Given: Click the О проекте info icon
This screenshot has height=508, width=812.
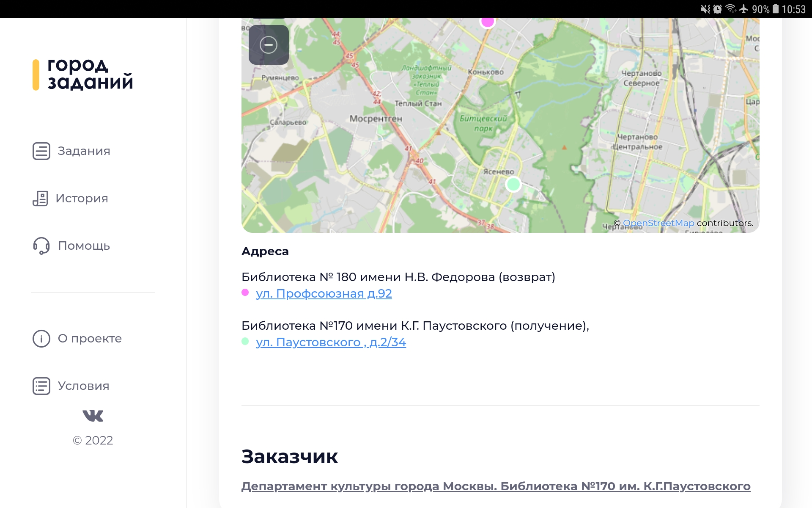Looking at the screenshot, I should coord(41,339).
